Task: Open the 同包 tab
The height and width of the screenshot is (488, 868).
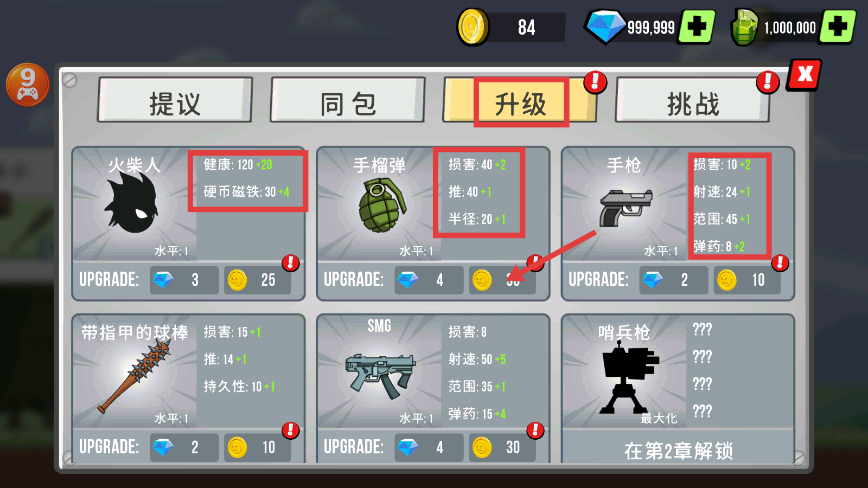Action: point(347,100)
